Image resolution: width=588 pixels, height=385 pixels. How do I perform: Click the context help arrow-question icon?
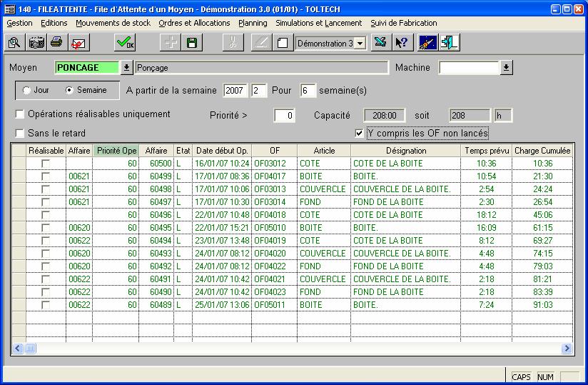(x=402, y=42)
